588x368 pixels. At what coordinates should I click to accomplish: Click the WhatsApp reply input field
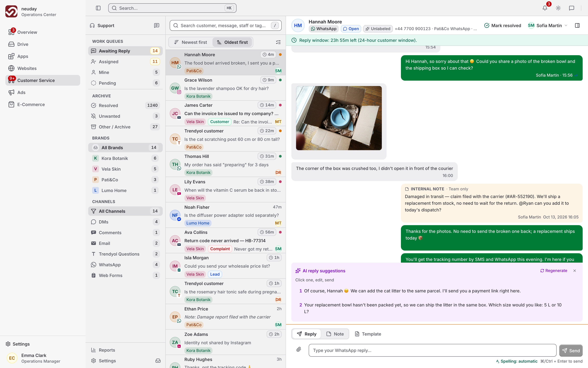click(432, 350)
